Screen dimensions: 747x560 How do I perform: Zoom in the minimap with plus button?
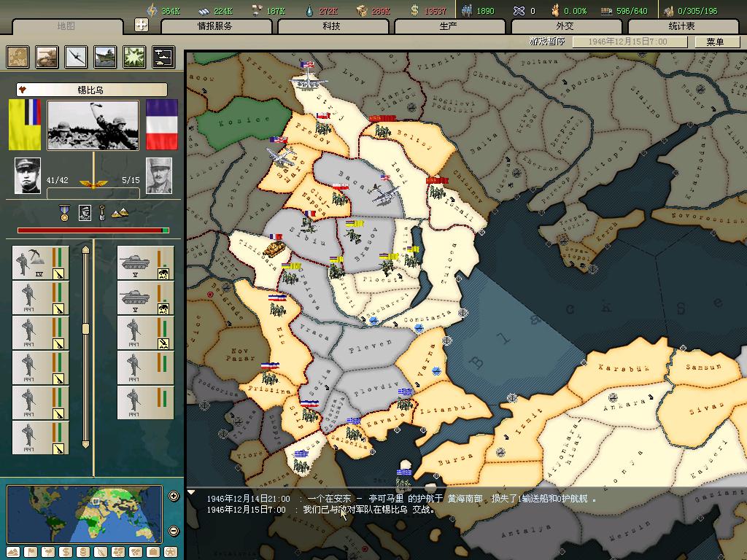tap(174, 497)
